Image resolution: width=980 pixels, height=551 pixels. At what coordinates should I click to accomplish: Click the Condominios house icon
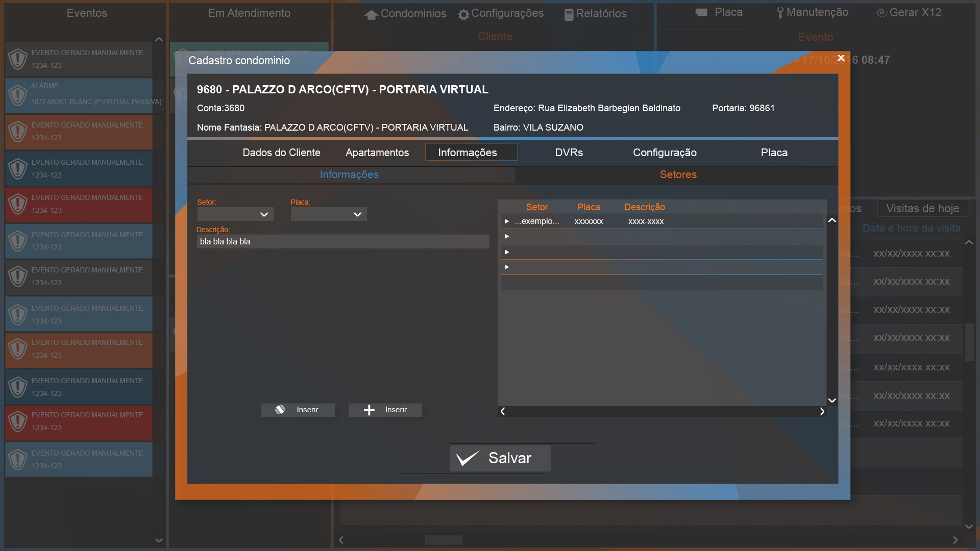371,15
